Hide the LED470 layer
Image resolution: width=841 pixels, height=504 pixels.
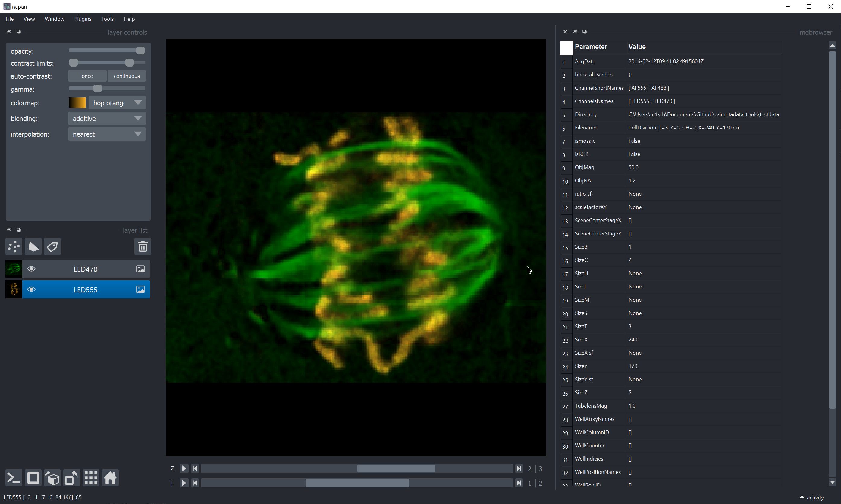tap(31, 269)
